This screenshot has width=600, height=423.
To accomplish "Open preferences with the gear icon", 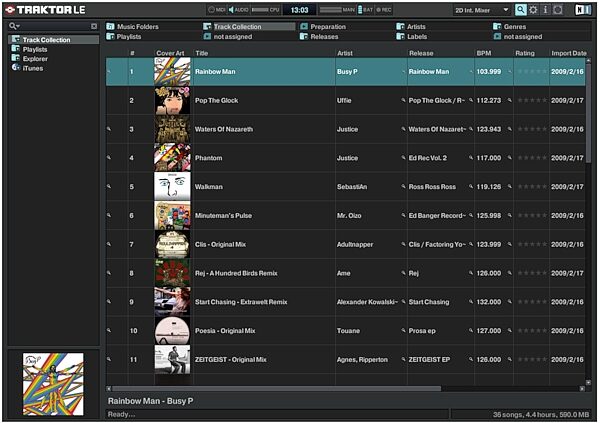I will click(x=533, y=10).
